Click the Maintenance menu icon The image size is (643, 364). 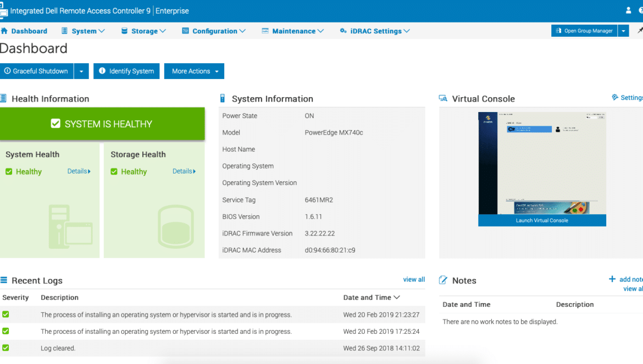(x=265, y=31)
